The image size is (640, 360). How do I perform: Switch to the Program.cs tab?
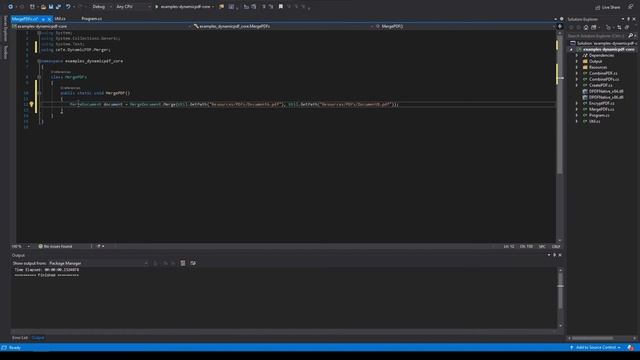[91, 19]
